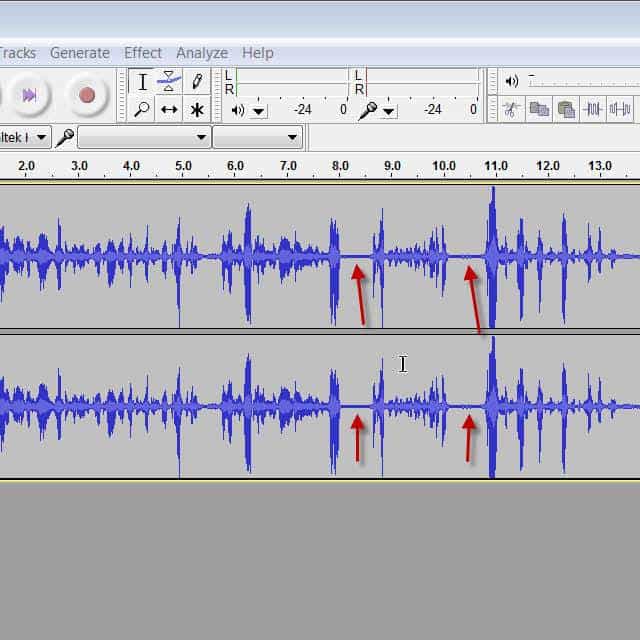Viewport: 640px width, 640px height.
Task: Expand the recording device dropdown
Action: (201, 137)
